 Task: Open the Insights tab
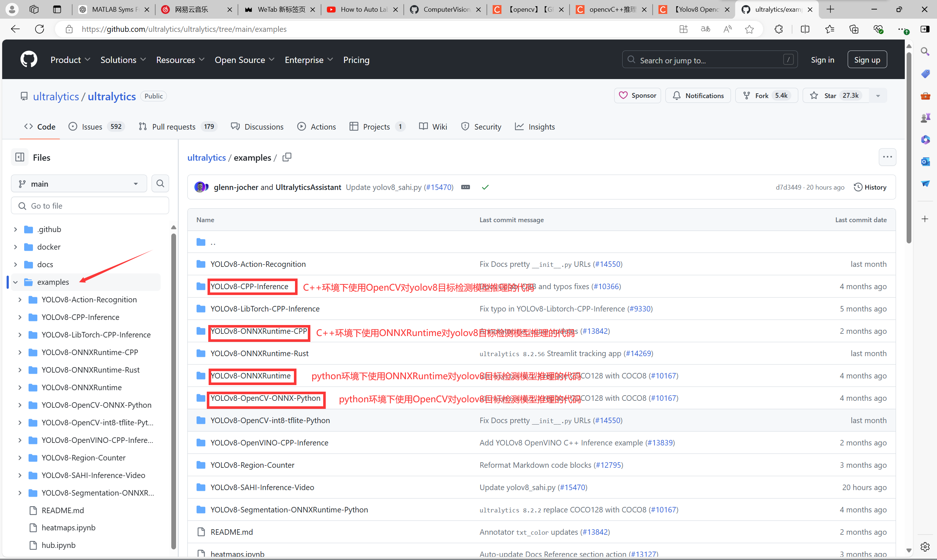(535, 127)
